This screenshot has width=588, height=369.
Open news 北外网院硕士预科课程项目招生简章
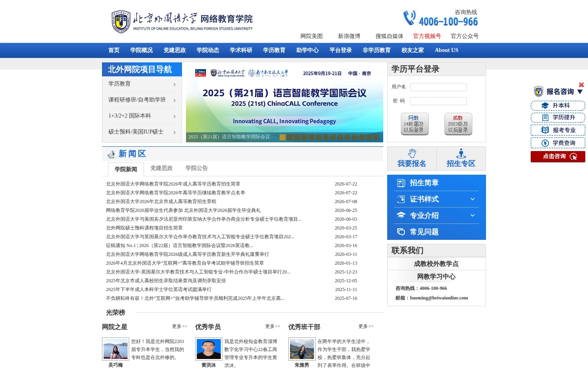144,228
